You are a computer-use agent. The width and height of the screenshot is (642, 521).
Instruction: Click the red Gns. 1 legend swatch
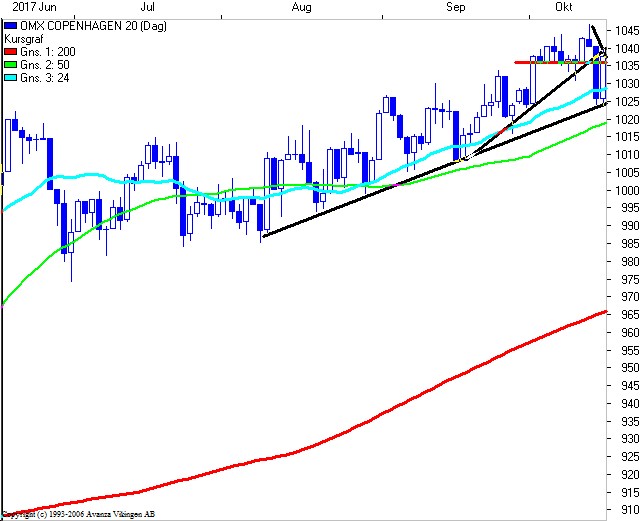click(11, 52)
